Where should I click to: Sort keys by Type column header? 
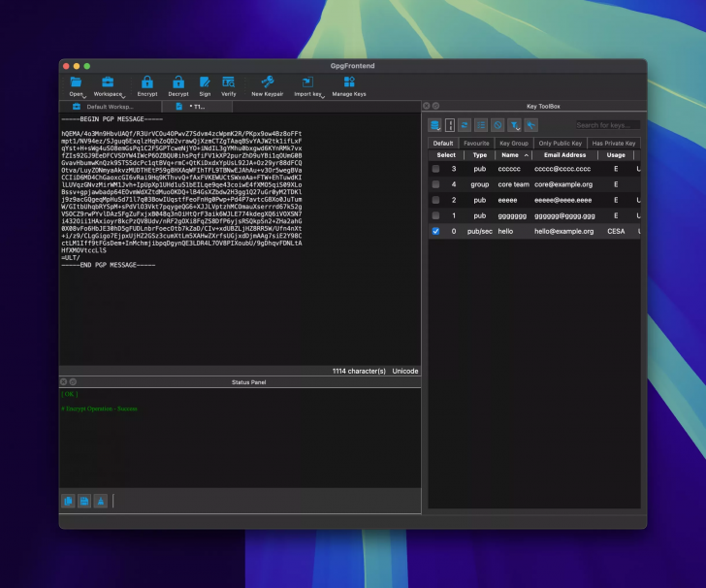click(x=480, y=155)
